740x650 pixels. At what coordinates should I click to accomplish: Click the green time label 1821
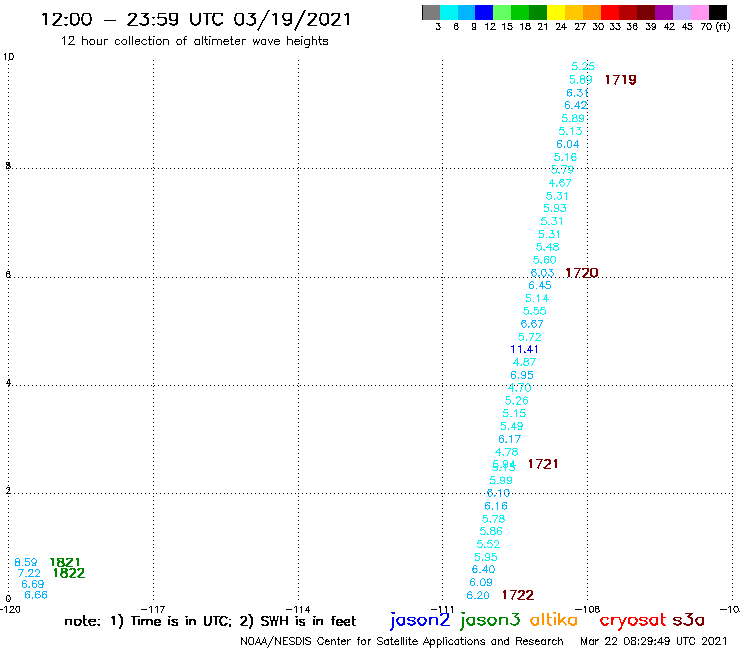point(65,562)
